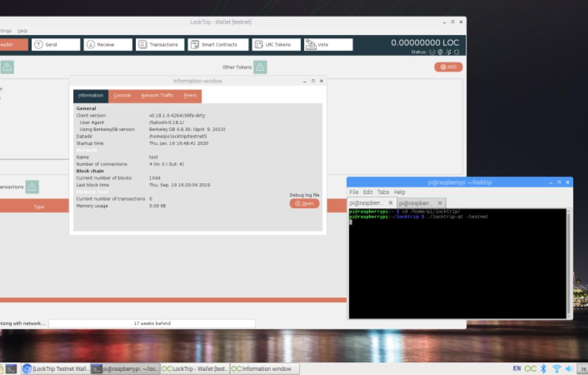Open the Help menu in the terminal
This screenshot has width=588, height=375.
399,192
